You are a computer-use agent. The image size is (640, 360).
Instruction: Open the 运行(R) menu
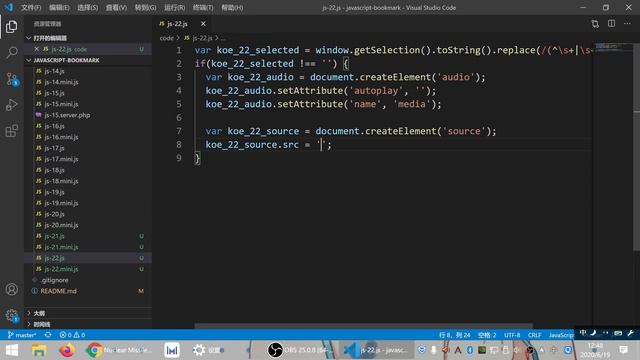(x=174, y=8)
